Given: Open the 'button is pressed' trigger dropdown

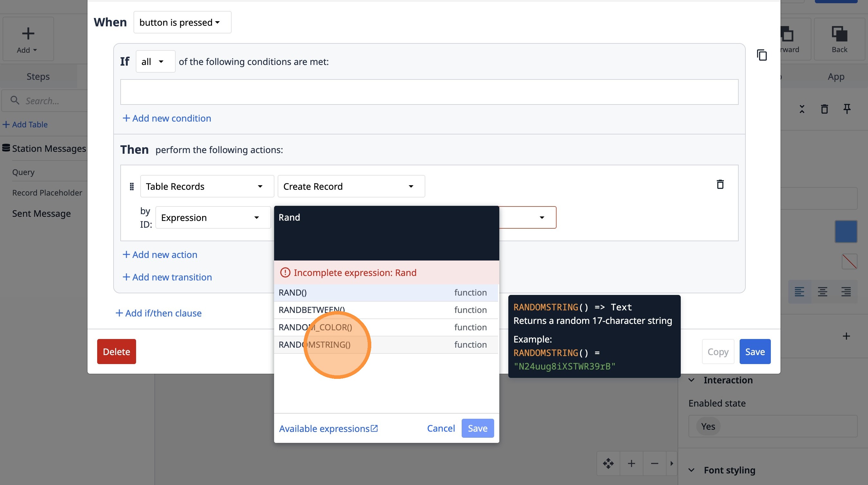Looking at the screenshot, I should 182,22.
